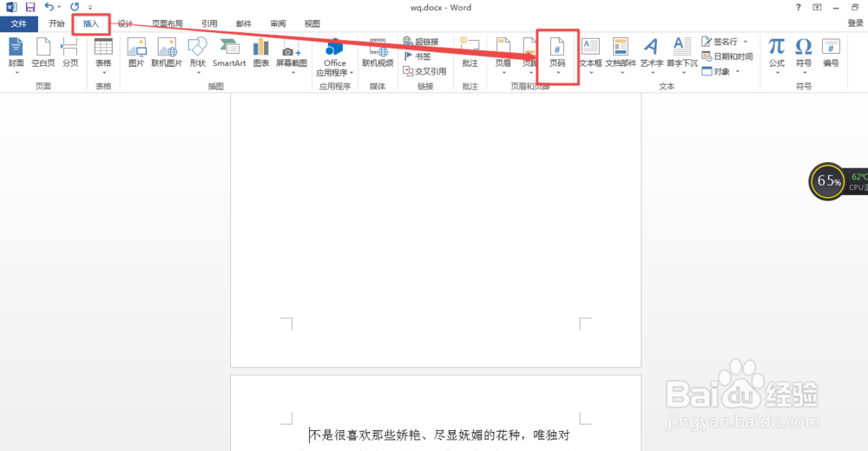
Task: Open the Table (表格) insert button
Action: tap(103, 56)
